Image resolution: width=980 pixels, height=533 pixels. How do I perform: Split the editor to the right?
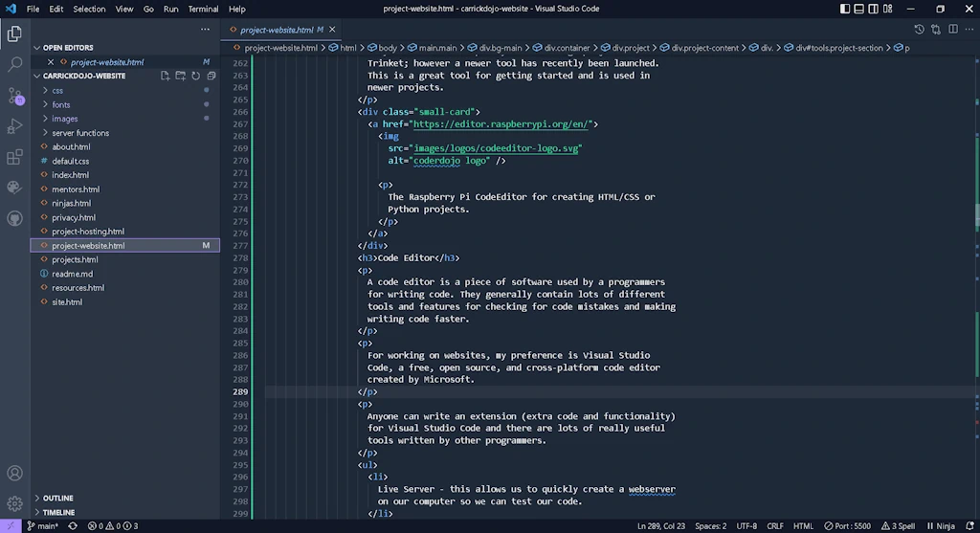click(952, 30)
